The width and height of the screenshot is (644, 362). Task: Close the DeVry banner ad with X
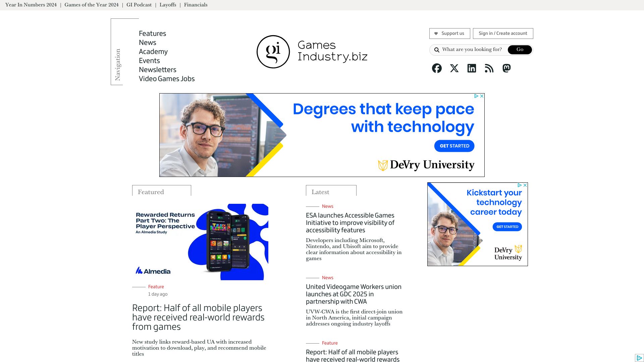[482, 96]
